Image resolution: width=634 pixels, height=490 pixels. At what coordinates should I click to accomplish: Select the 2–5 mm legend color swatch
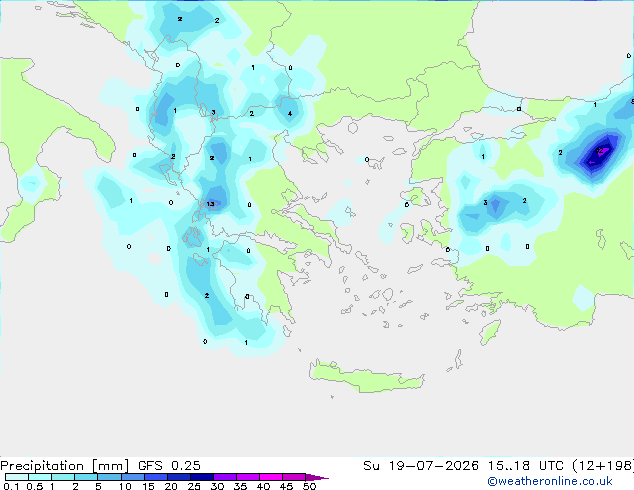pos(86,477)
